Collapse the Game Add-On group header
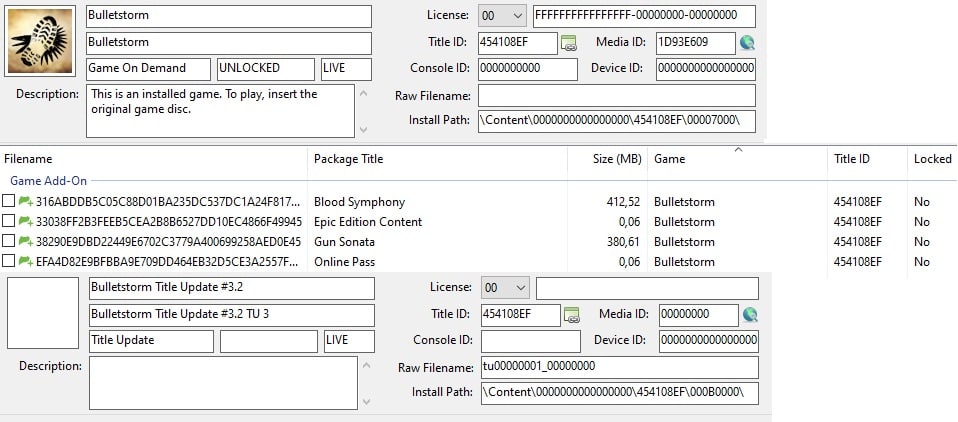Viewport: 958px width, 422px height. (48, 181)
